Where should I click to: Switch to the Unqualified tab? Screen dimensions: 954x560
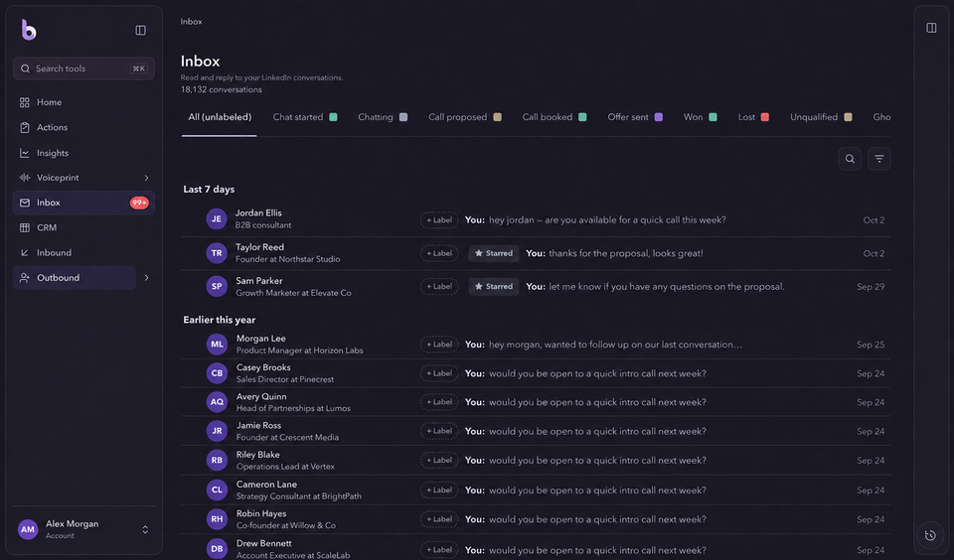pyautogui.click(x=821, y=117)
